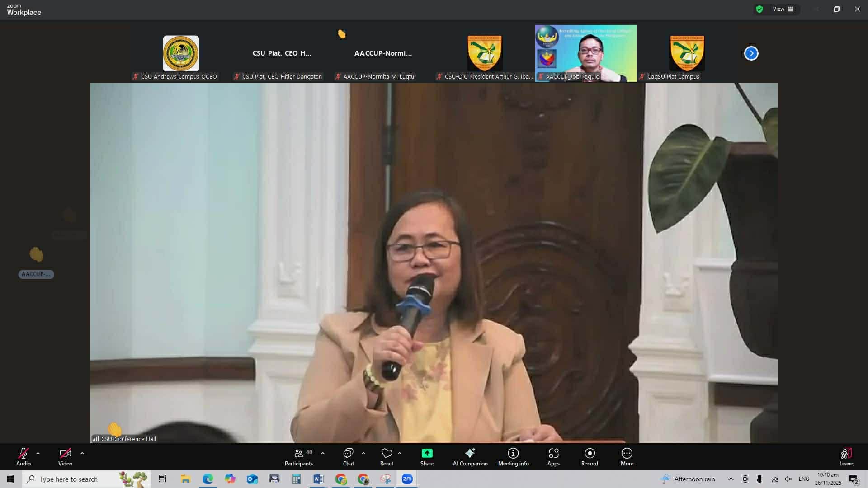This screenshot has width=868, height=488.
Task: Expand video options caret
Action: click(82, 453)
